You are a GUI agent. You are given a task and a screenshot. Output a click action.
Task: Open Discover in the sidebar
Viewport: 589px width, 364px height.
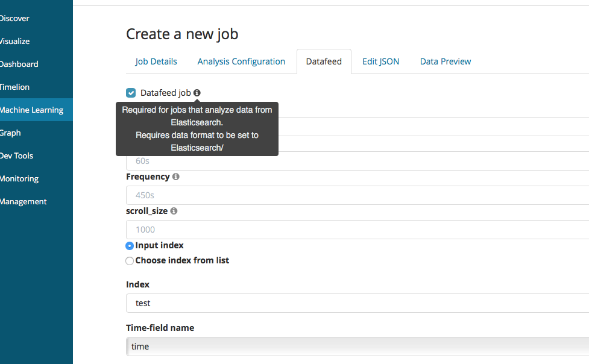[x=14, y=19]
